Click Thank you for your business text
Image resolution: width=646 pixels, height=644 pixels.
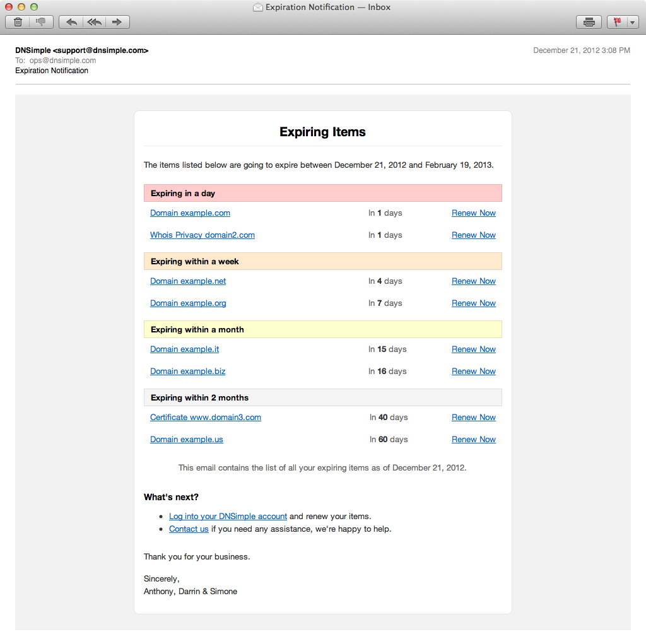click(197, 557)
